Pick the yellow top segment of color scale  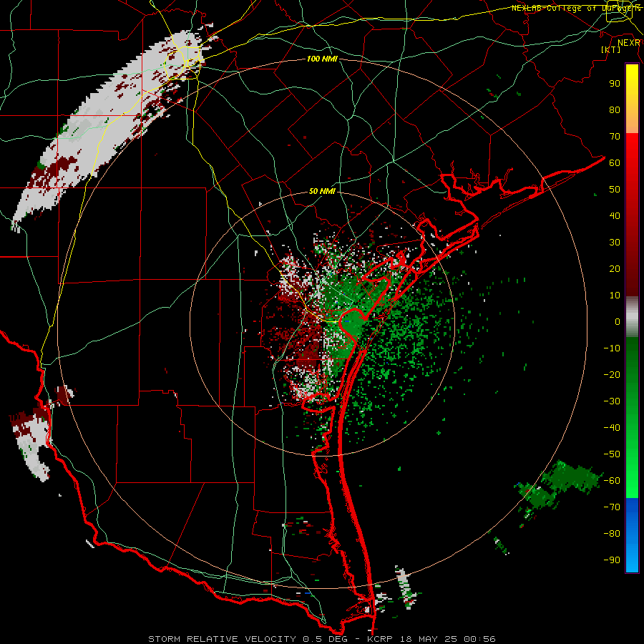tap(632, 99)
